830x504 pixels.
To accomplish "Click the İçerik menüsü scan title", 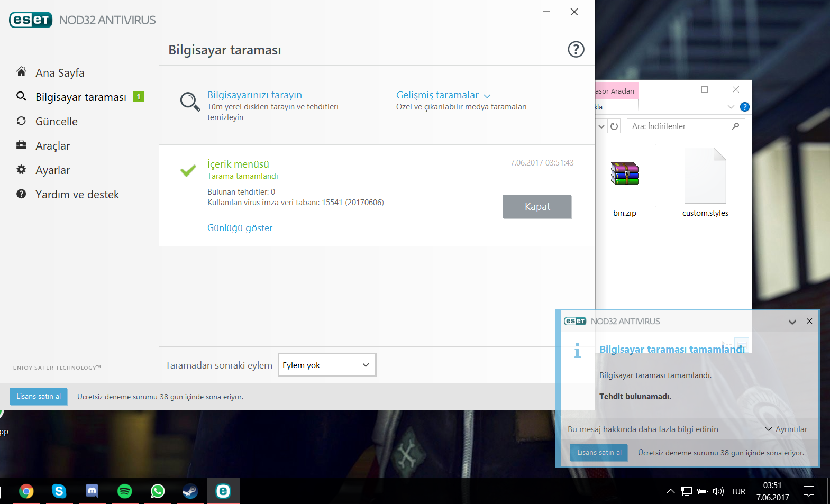I will (x=238, y=164).
